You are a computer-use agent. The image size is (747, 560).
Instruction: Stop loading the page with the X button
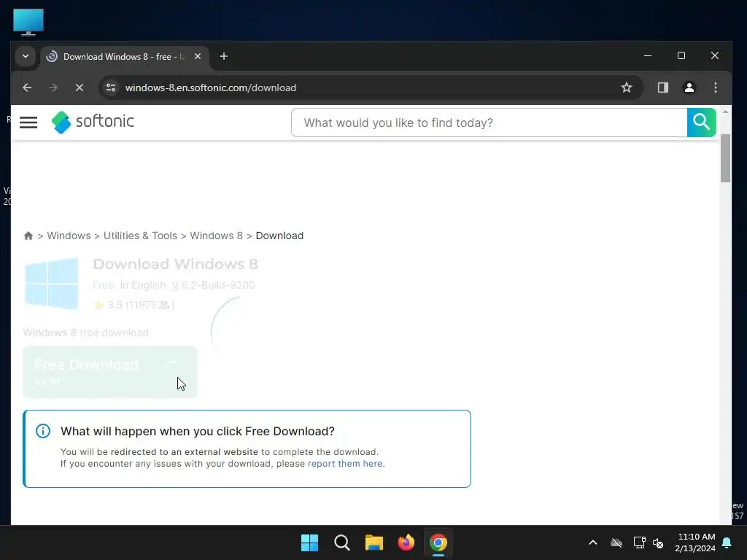pos(80,87)
